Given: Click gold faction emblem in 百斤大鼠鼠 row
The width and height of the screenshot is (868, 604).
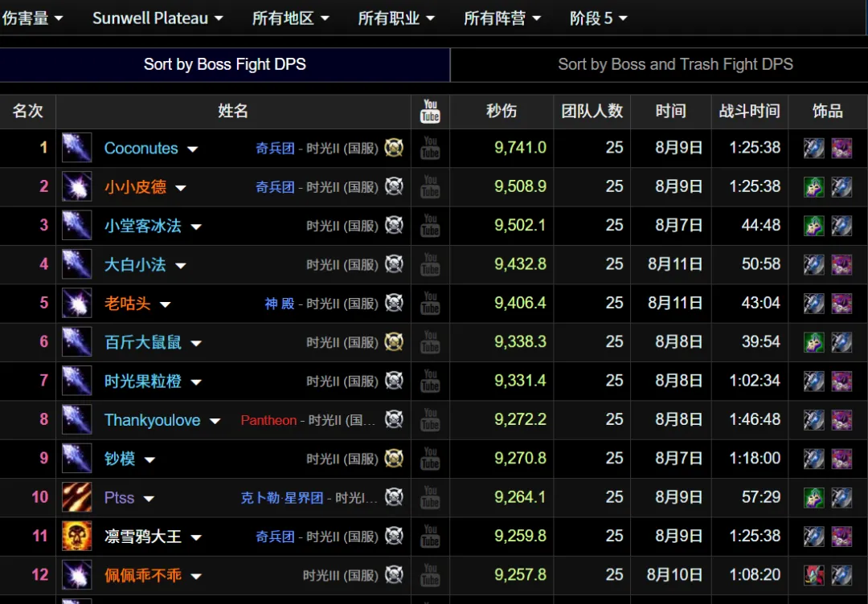Looking at the screenshot, I should [x=394, y=341].
